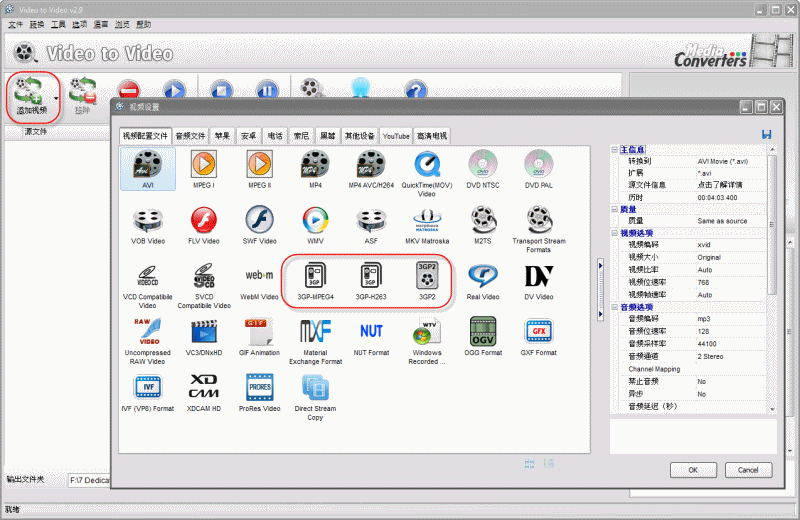The image size is (800, 520).
Task: Choose the Real Video format
Action: [x=483, y=282]
